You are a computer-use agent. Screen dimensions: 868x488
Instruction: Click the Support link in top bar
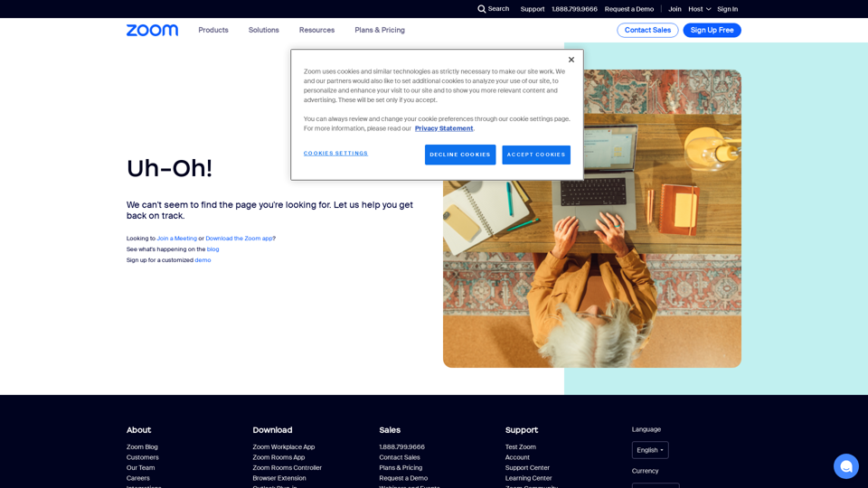pyautogui.click(x=532, y=9)
